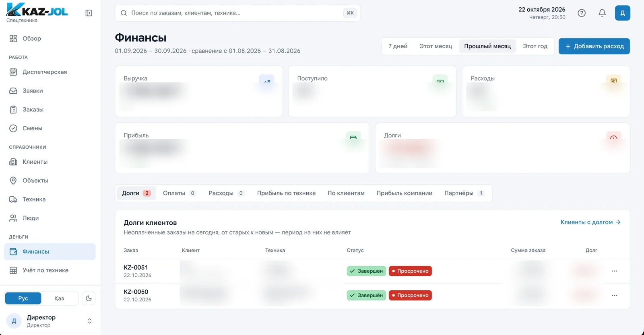Switch to the По клиентам tab

pos(346,193)
